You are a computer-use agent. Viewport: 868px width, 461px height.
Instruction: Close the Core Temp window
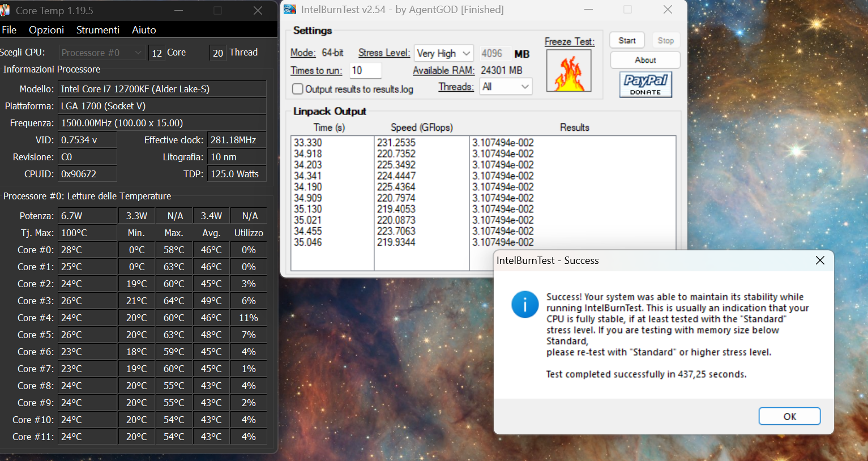point(258,10)
